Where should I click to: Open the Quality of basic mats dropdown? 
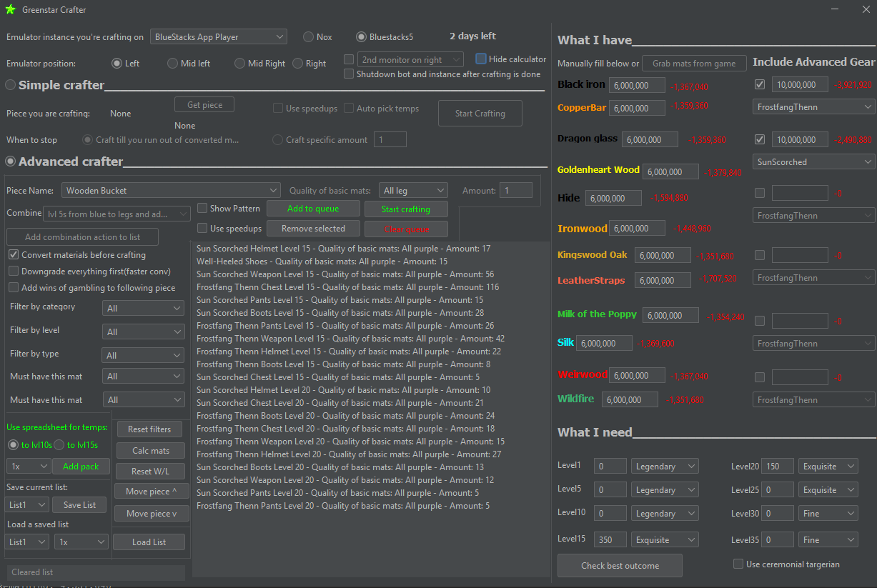[x=413, y=190]
